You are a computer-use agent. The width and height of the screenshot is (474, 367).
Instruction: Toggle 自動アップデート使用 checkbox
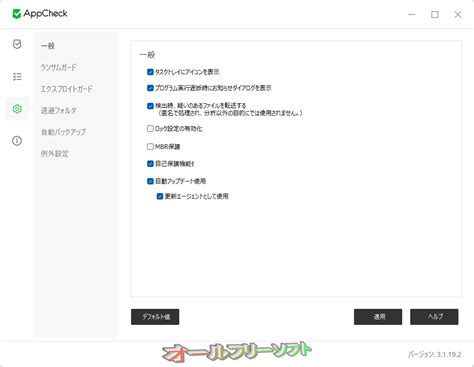[x=150, y=181]
